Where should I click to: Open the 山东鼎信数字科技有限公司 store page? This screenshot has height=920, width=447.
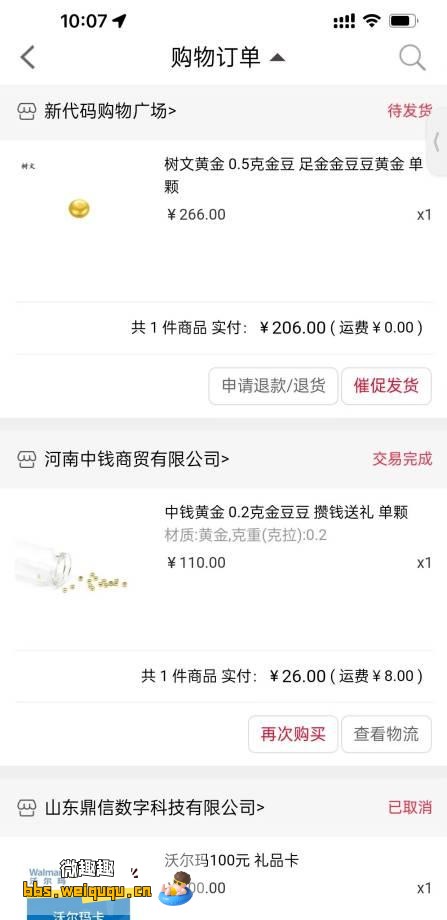click(x=154, y=807)
